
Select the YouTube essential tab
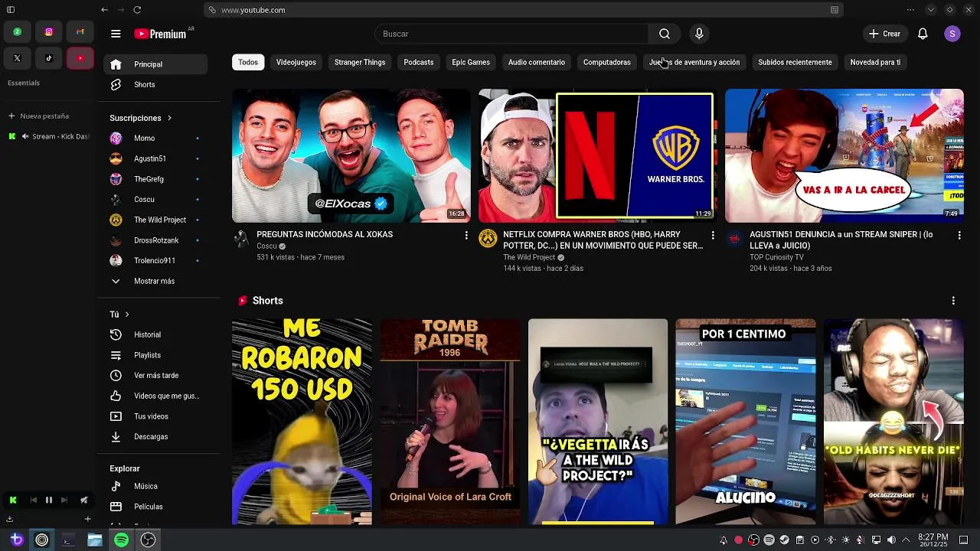tap(80, 58)
